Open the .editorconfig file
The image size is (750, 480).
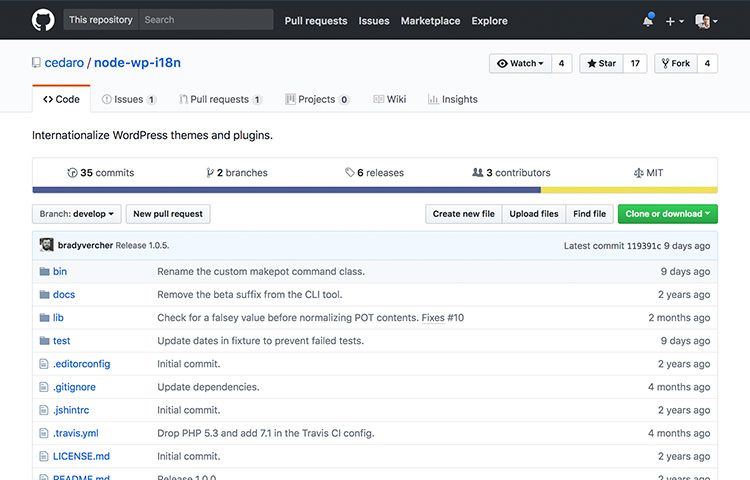(81, 364)
